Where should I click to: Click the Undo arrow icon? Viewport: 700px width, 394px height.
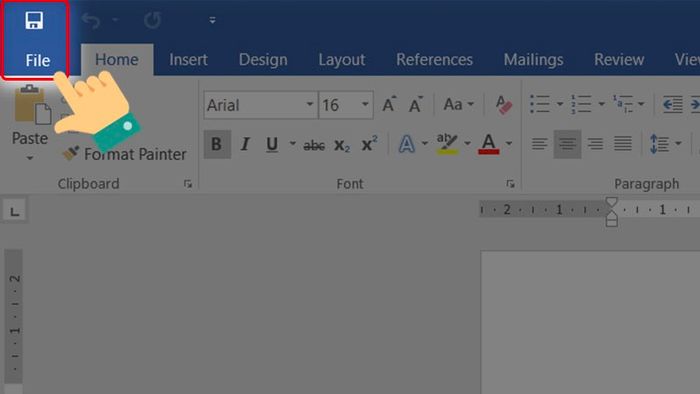pyautogui.click(x=91, y=21)
